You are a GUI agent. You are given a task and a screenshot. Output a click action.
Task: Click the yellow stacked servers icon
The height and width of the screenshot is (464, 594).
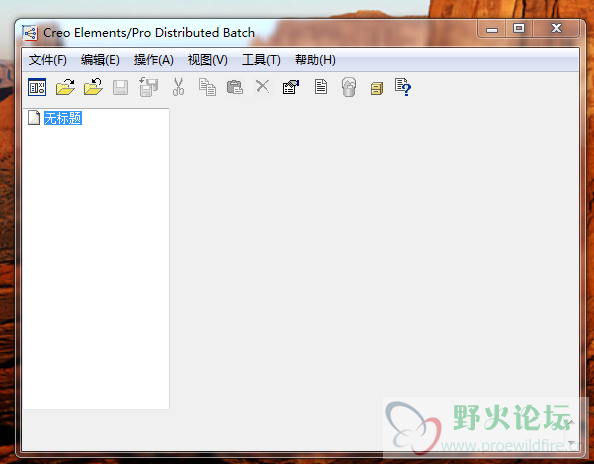(377, 89)
